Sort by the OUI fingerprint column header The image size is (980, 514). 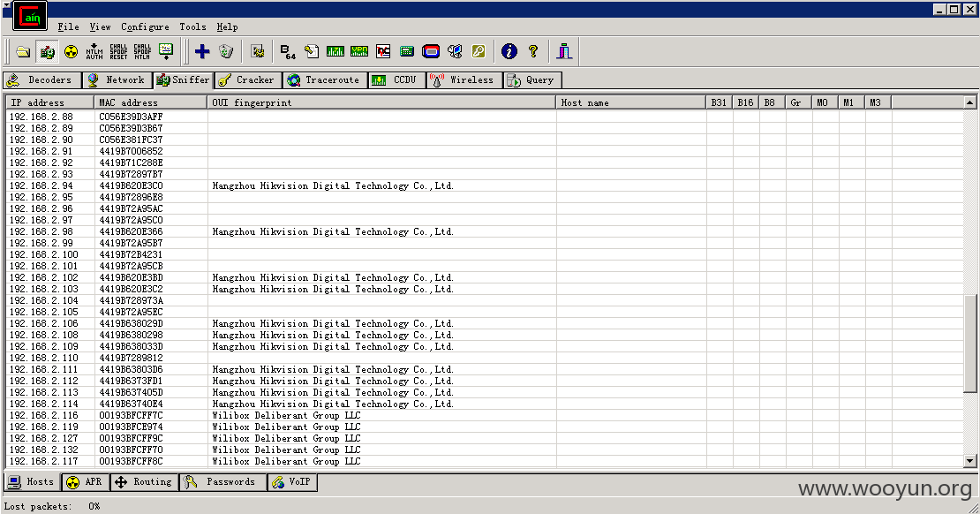point(382,102)
